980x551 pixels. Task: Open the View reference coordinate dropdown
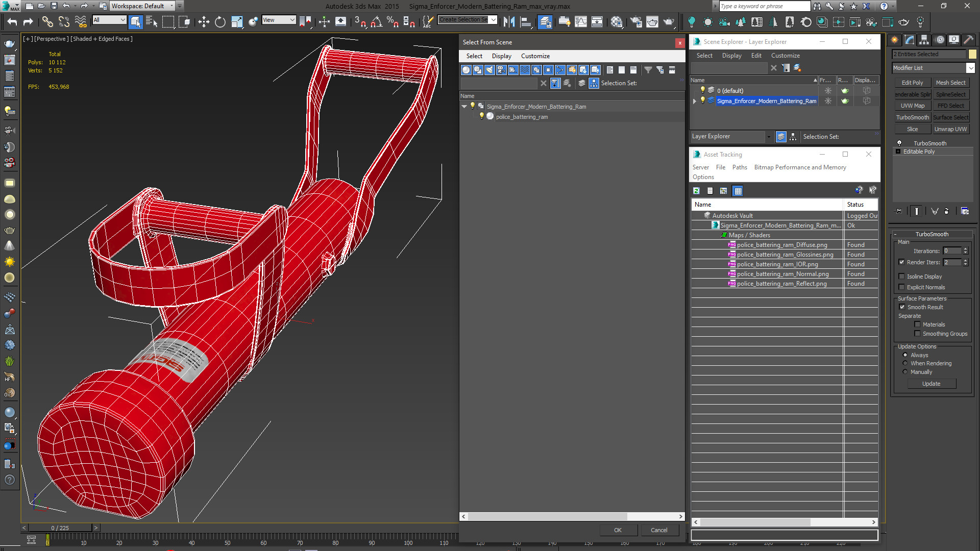(279, 20)
